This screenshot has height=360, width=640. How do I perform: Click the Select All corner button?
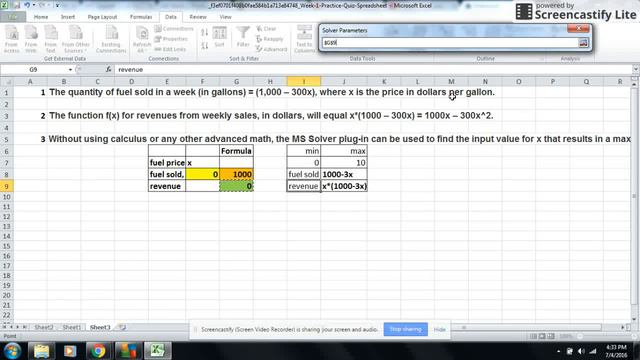pyautogui.click(x=7, y=82)
